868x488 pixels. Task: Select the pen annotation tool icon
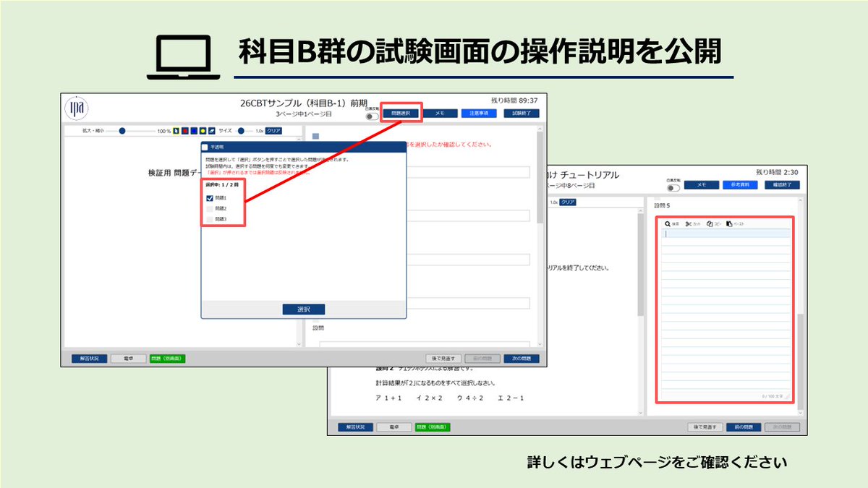click(x=176, y=131)
